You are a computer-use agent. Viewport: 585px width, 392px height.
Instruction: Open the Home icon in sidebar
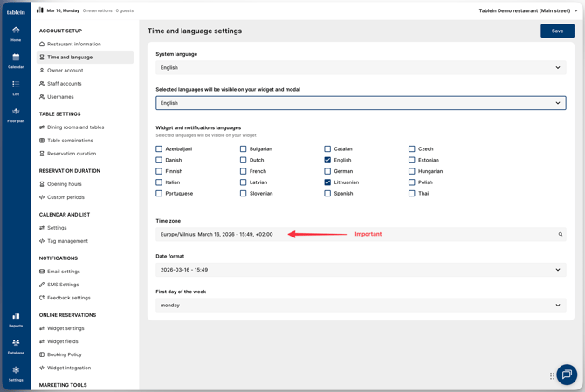16,33
